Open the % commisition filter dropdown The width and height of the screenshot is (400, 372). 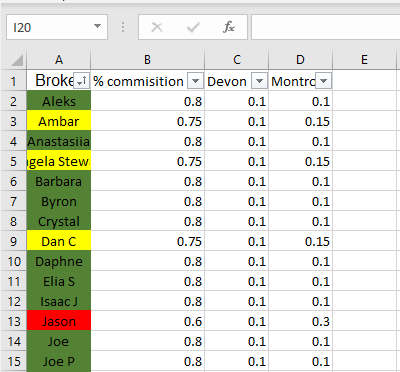click(x=195, y=81)
